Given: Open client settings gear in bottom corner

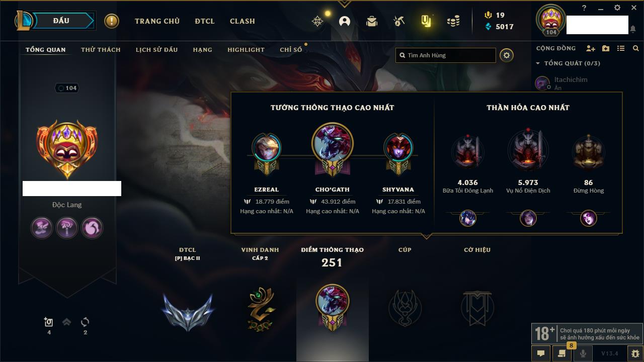Looking at the screenshot, I should [x=635, y=353].
